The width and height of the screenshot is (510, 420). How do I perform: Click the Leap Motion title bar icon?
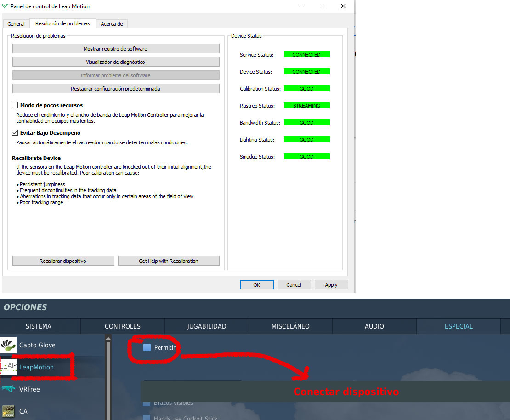point(5,6)
